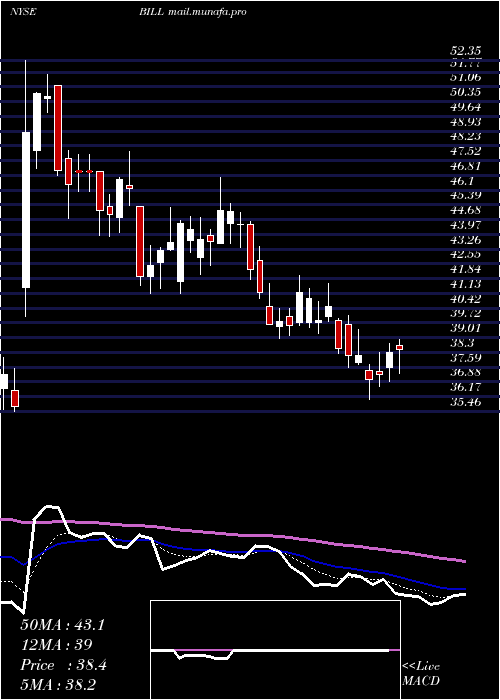Select the 40.42 price value
Image resolution: width=500 pixels, height=700 pixels.
(x=465, y=299)
